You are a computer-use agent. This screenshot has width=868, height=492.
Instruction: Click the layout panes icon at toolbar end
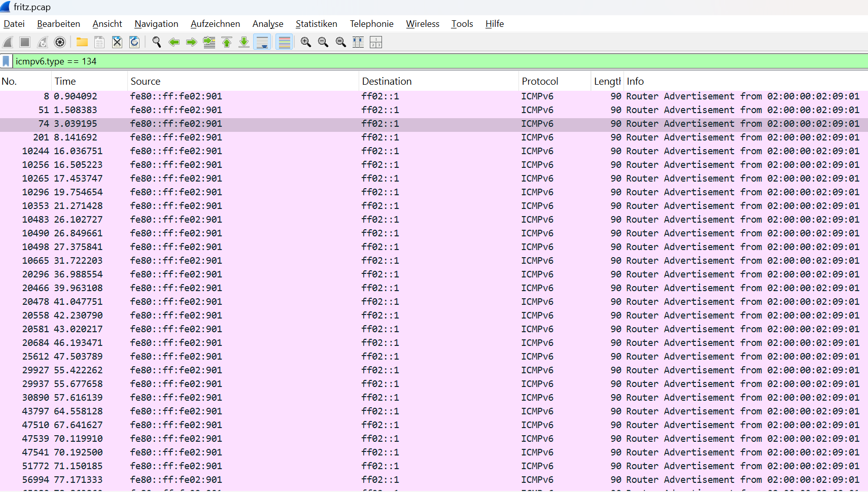point(376,42)
